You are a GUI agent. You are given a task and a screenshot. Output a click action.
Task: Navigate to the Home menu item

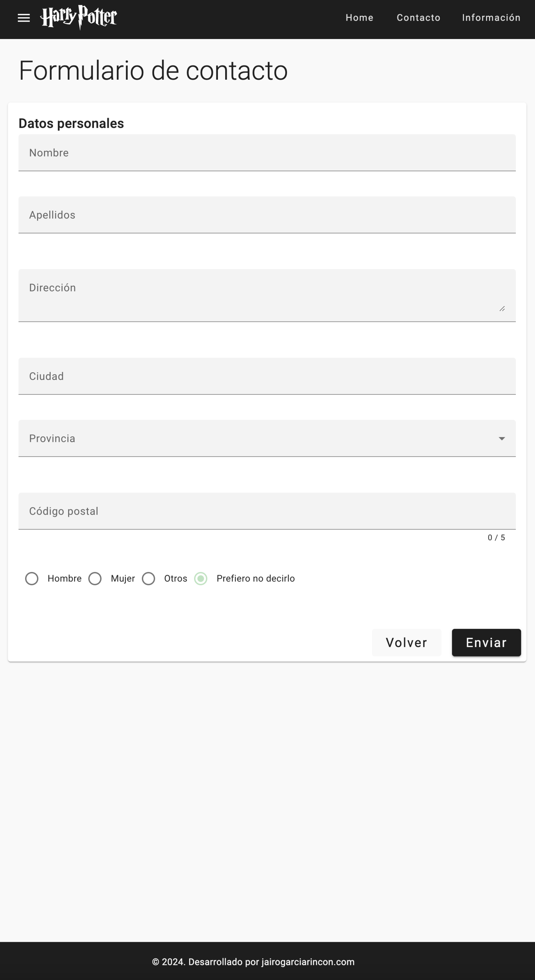click(x=359, y=18)
